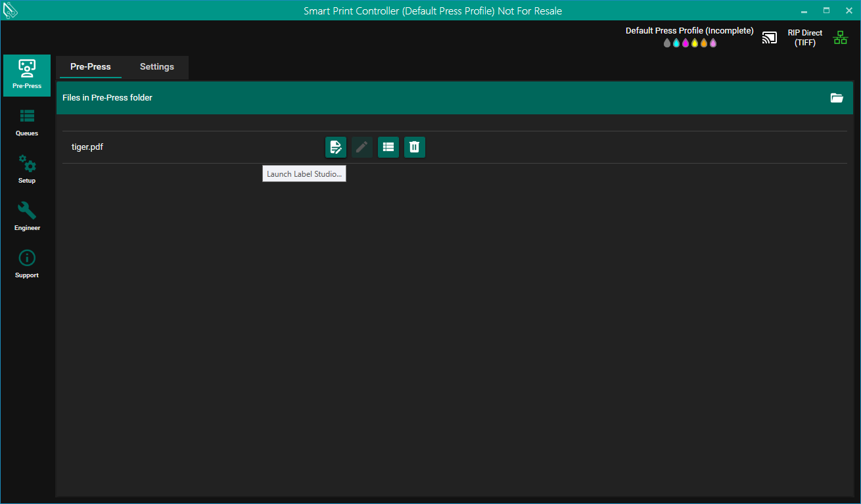Go to the Setup section

(27, 170)
